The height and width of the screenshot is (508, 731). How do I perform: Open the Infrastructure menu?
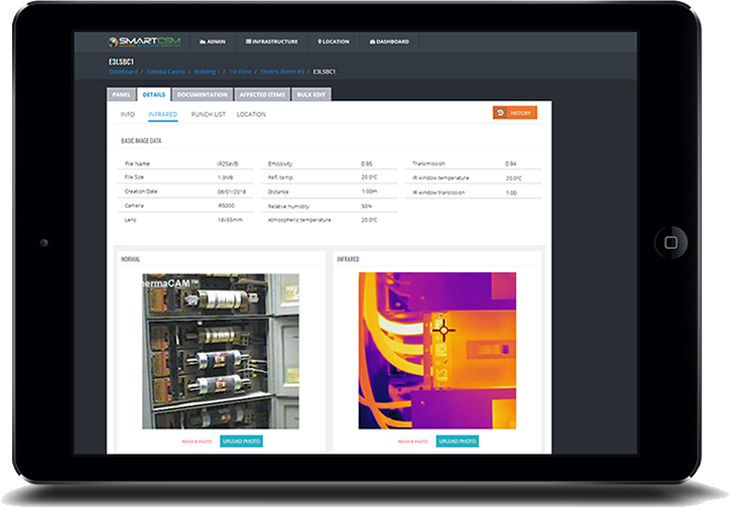(272, 42)
